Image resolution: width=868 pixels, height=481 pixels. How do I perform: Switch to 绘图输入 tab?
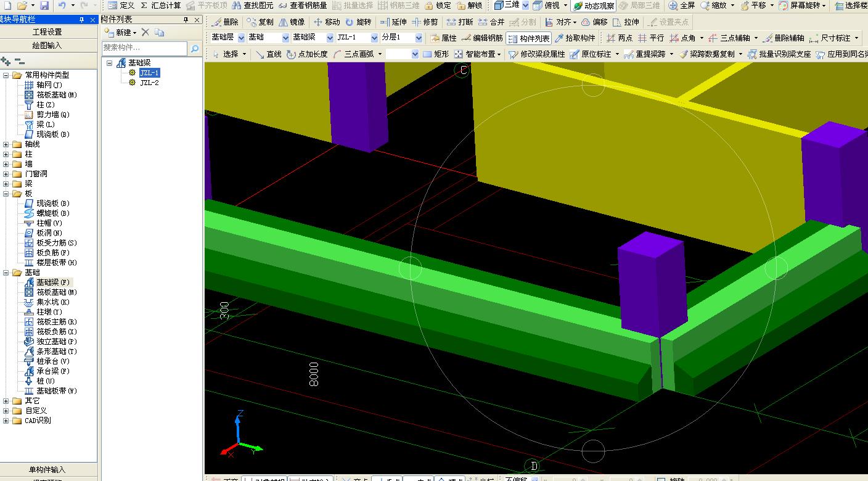coord(48,45)
